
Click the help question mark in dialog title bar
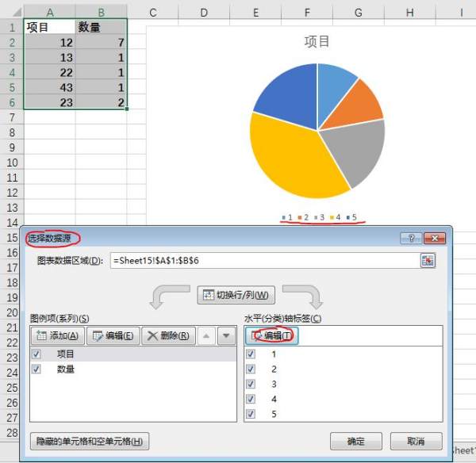click(x=411, y=239)
